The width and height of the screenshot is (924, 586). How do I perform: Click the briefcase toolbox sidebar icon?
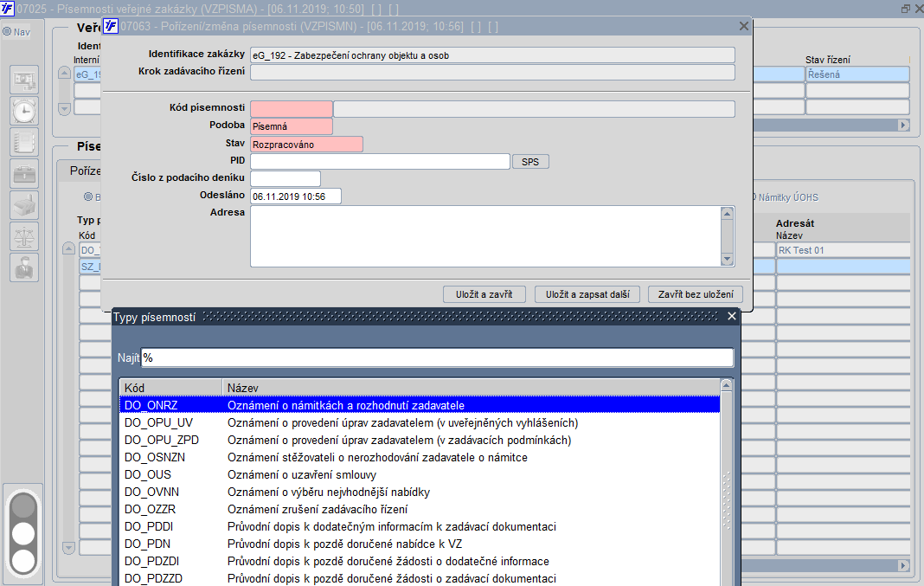tap(24, 173)
